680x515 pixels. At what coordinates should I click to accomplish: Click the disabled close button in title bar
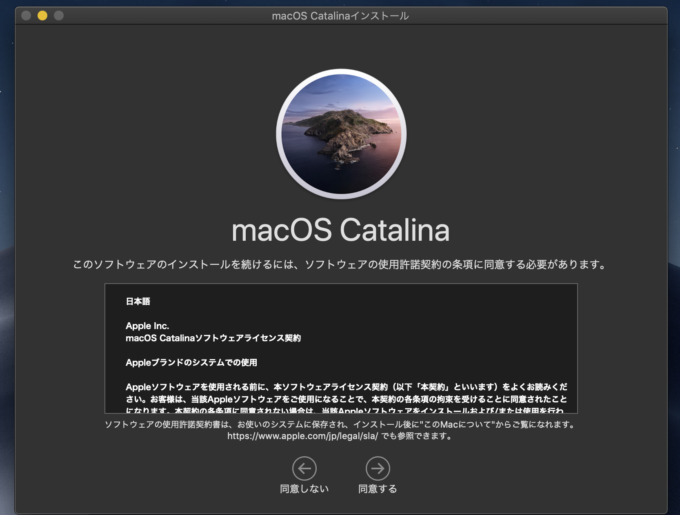pyautogui.click(x=26, y=16)
